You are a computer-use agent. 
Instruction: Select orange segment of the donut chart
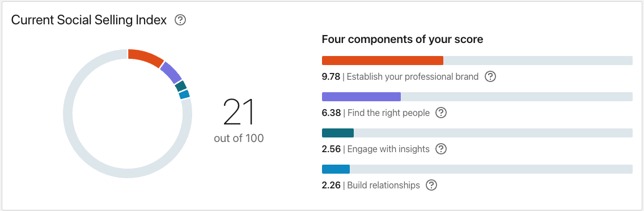click(x=145, y=57)
